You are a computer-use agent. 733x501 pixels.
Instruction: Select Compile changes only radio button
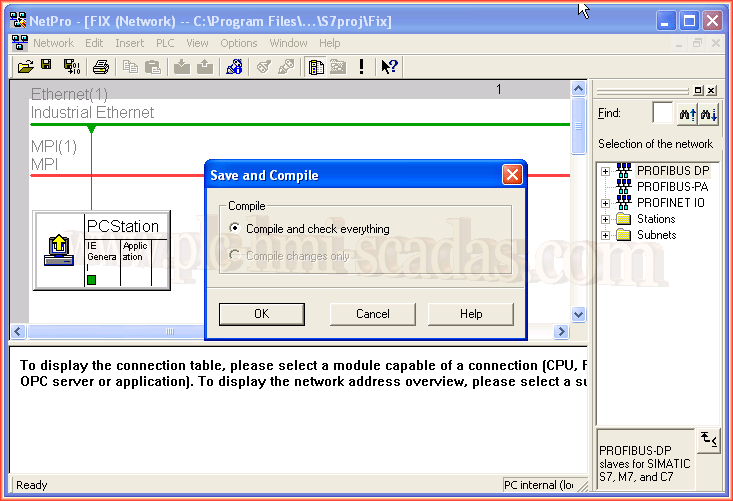[235, 256]
